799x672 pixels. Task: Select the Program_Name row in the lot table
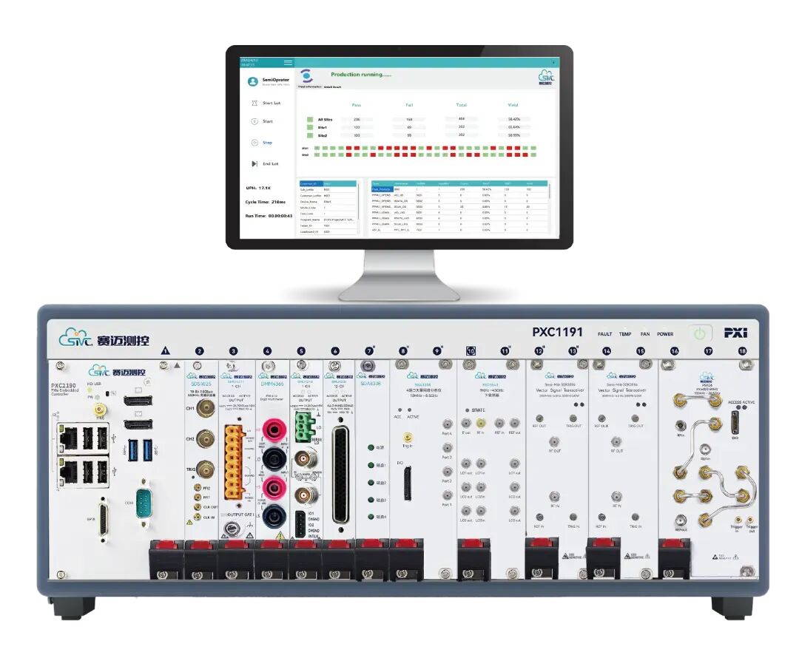328,220
